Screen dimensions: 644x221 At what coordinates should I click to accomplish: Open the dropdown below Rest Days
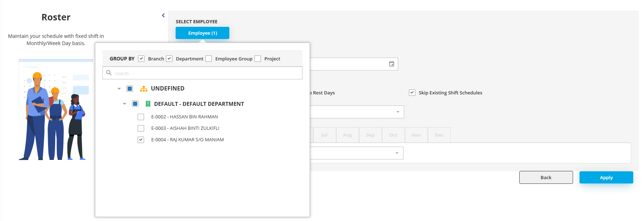[397, 112]
